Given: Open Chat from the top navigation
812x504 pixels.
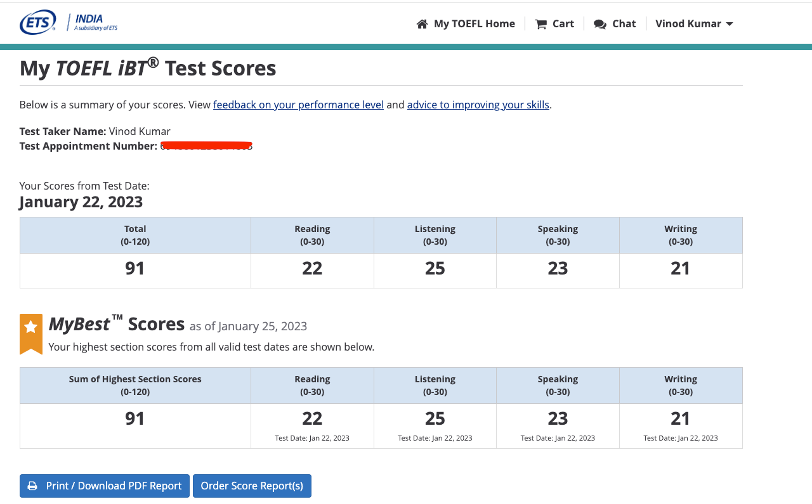Looking at the screenshot, I should pos(624,23).
